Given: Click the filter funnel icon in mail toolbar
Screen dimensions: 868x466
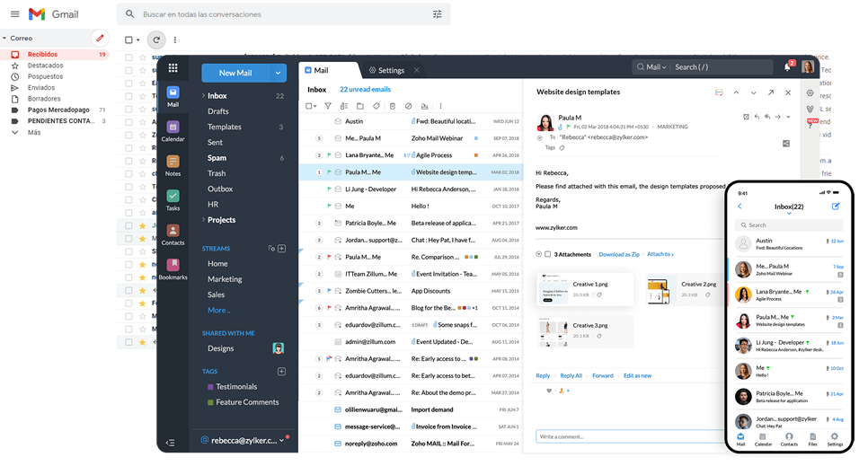Looking at the screenshot, I should 328,106.
